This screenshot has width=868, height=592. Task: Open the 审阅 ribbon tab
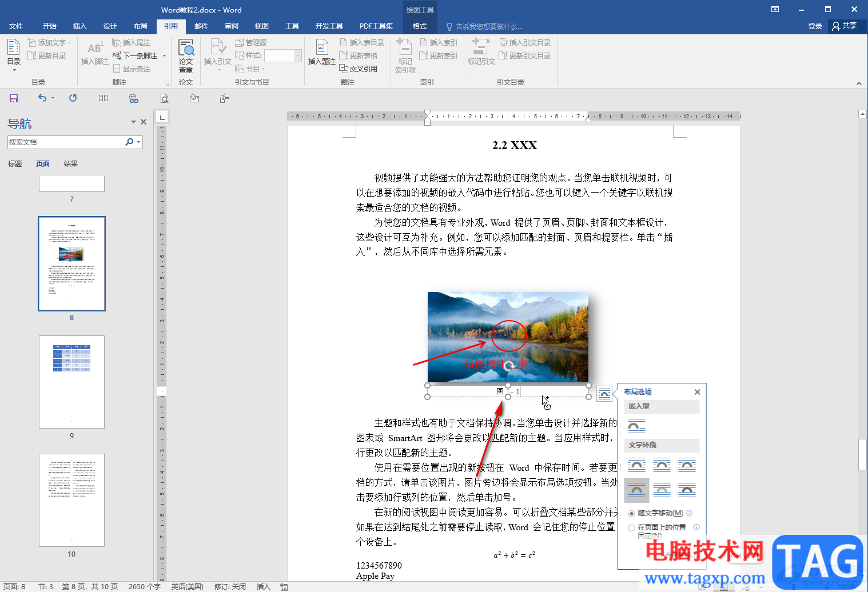232,26
